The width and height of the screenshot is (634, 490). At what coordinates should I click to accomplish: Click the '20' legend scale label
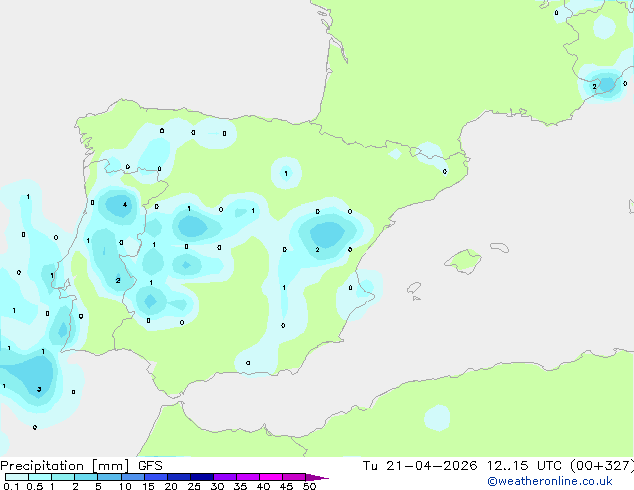point(171,486)
